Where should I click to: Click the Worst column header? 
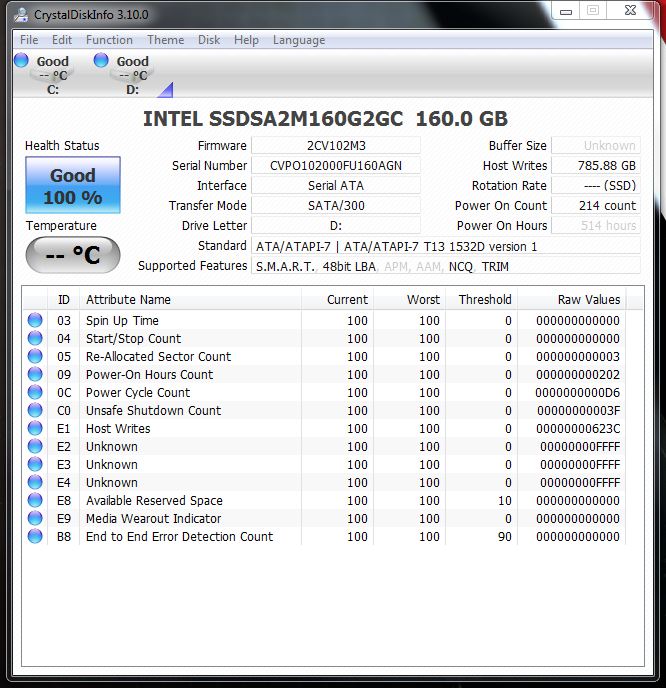[409, 300]
